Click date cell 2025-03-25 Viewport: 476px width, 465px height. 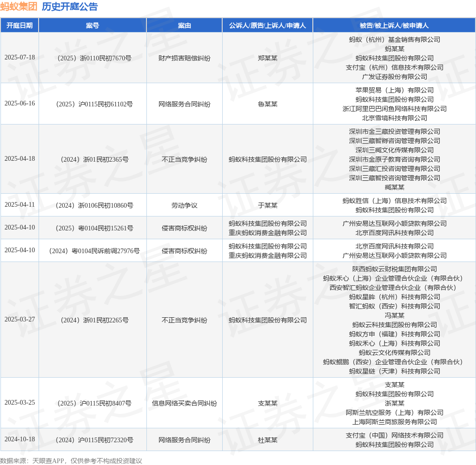(x=20, y=402)
